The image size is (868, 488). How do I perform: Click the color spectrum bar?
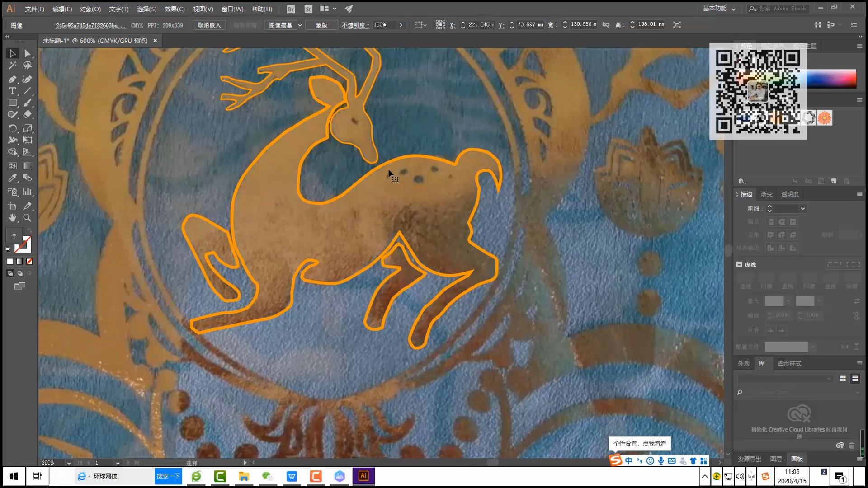pos(831,79)
